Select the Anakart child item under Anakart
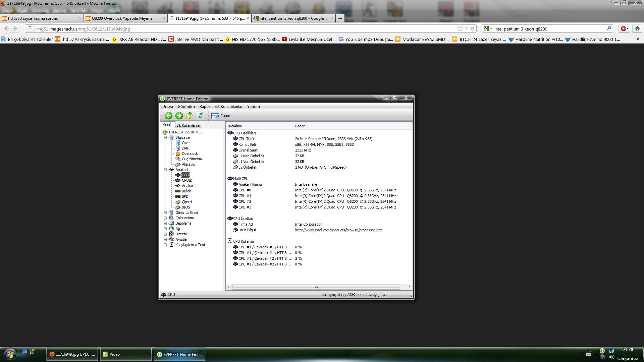 (188, 186)
